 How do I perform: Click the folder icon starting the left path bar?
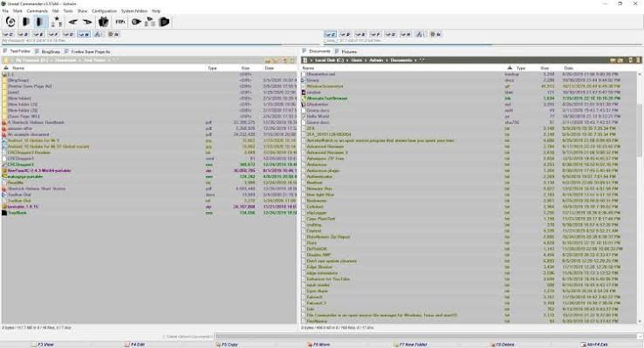[x=6, y=60]
